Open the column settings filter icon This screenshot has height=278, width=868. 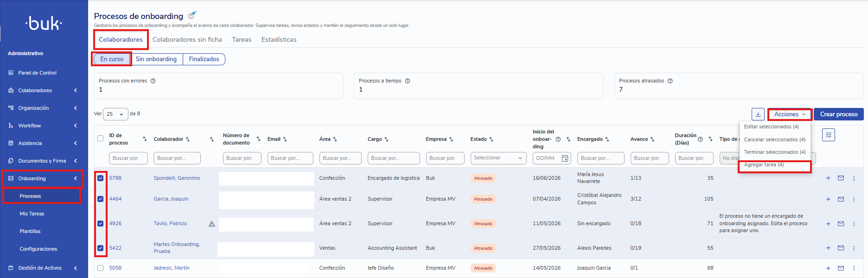828,135
